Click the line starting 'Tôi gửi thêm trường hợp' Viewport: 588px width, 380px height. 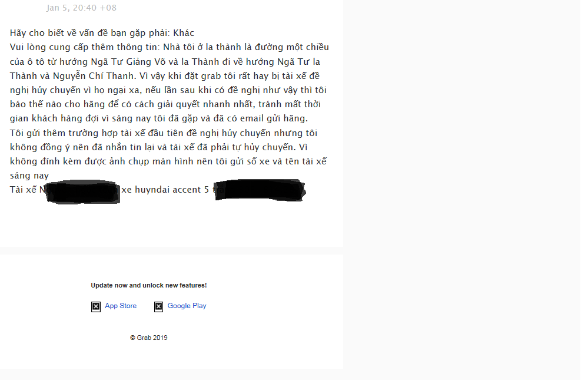pos(164,133)
